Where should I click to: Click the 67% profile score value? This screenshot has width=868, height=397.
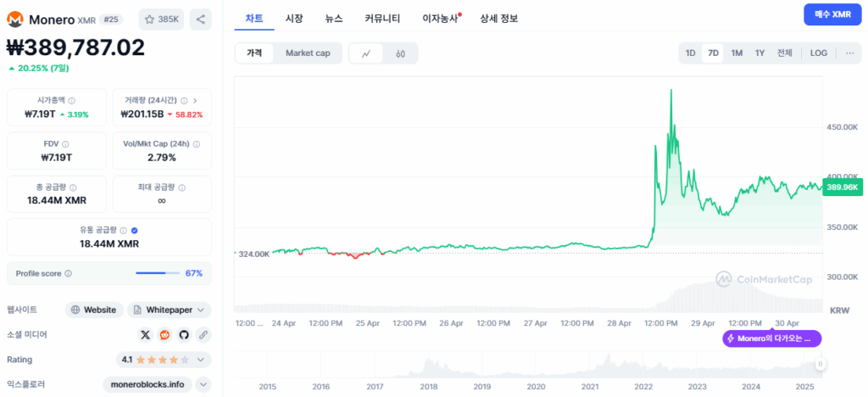[x=194, y=273]
